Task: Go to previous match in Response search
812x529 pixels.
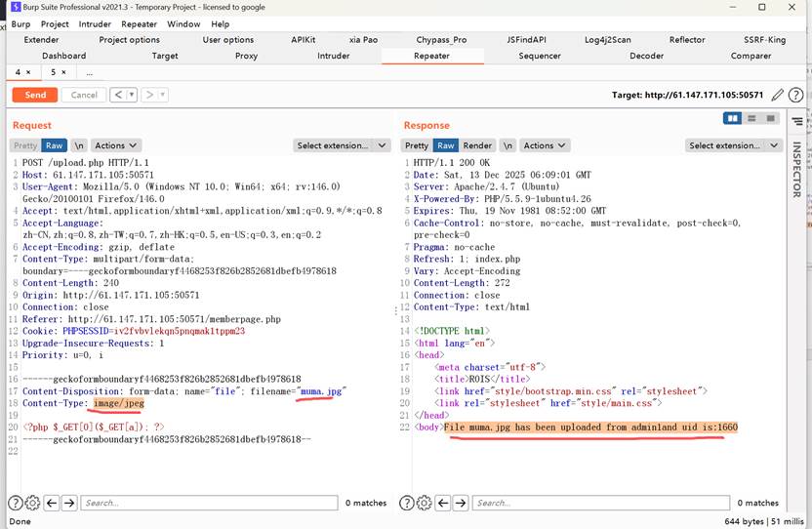Action: (x=443, y=503)
